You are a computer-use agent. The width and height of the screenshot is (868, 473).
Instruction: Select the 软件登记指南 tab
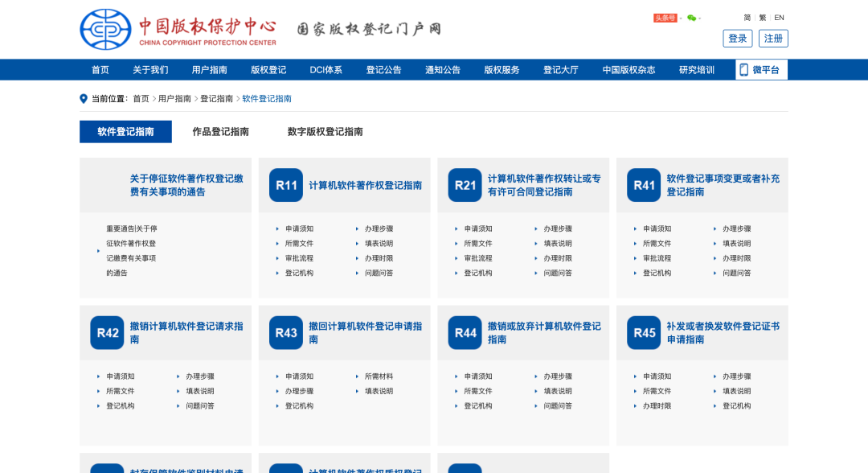(x=125, y=132)
